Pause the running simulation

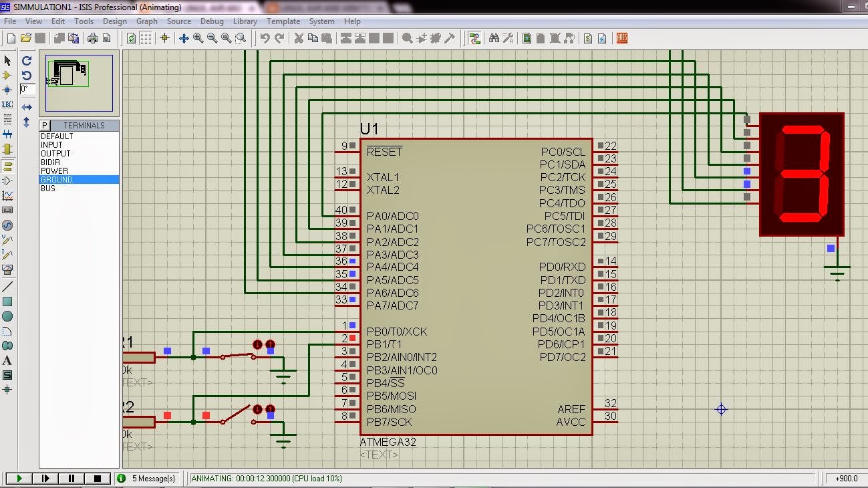coord(71,478)
